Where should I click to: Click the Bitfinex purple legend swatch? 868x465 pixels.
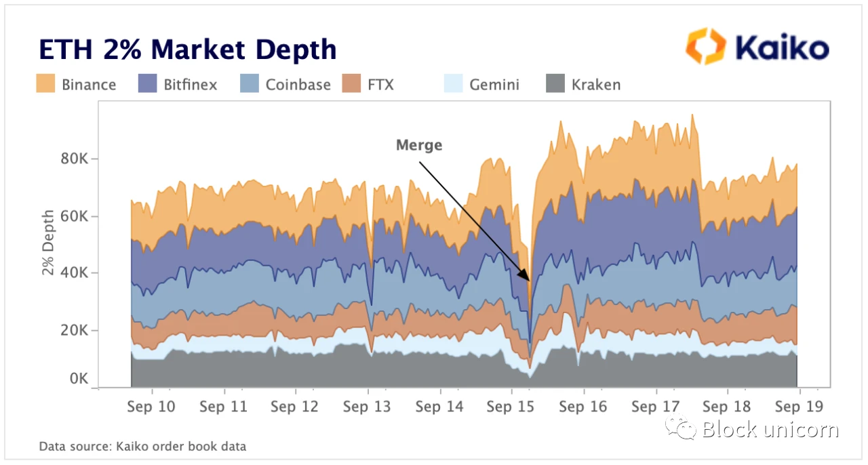[147, 84]
